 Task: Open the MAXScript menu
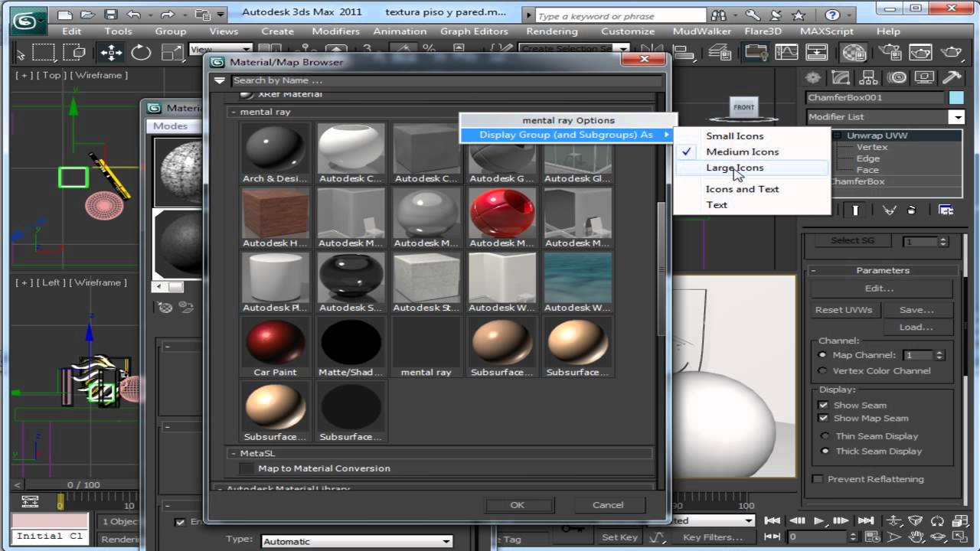tap(826, 31)
